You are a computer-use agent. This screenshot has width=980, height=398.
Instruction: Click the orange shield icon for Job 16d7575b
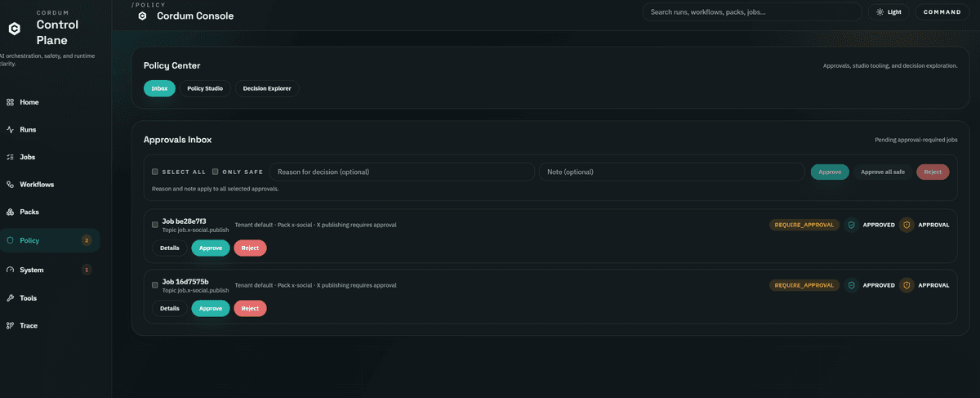click(906, 285)
